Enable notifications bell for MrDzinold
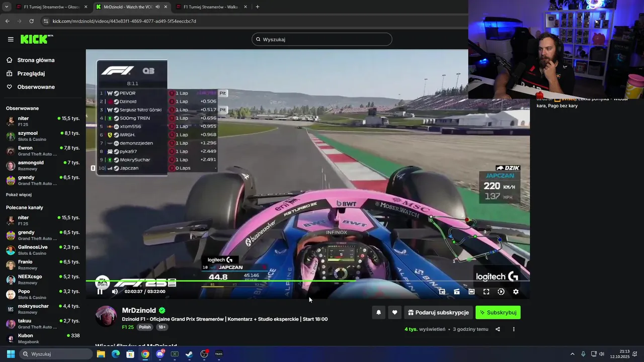This screenshot has height=362, width=644. [379, 312]
